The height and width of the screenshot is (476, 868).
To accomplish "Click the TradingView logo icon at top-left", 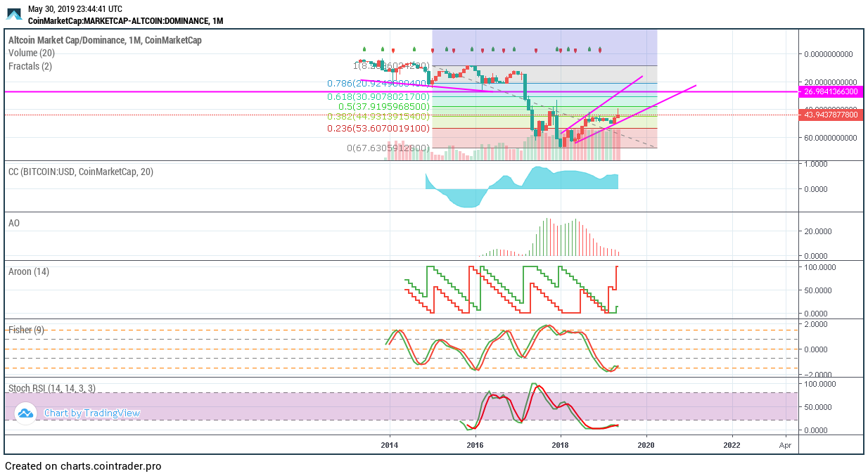I will [14, 15].
